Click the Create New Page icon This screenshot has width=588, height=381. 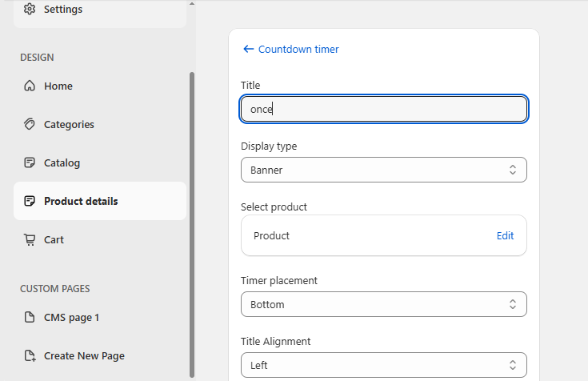point(30,355)
